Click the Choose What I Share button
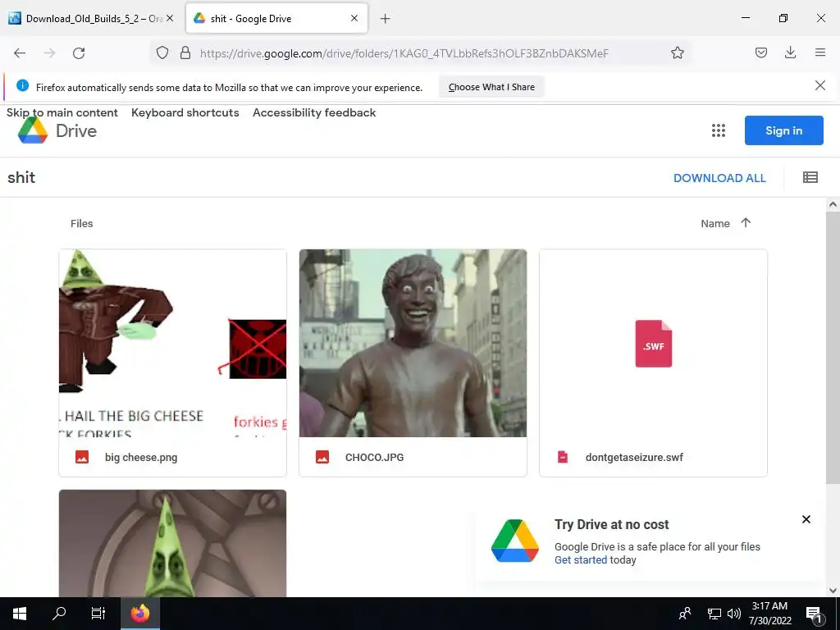This screenshot has width=840, height=630. [491, 87]
